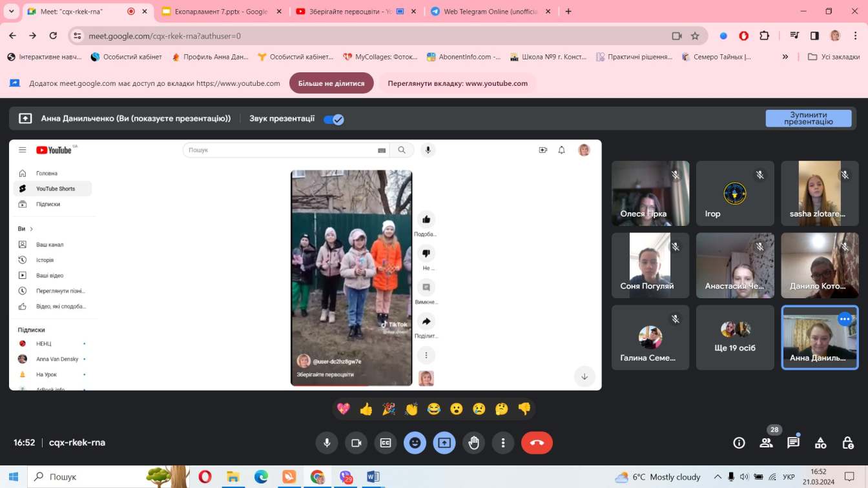
Task: Send the crying face reaction
Action: click(479, 409)
